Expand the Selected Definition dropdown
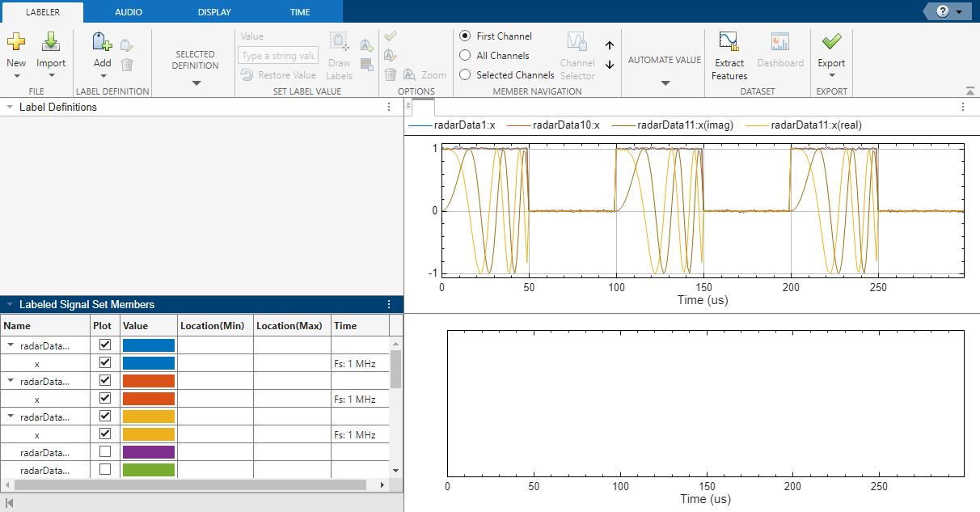 click(195, 83)
